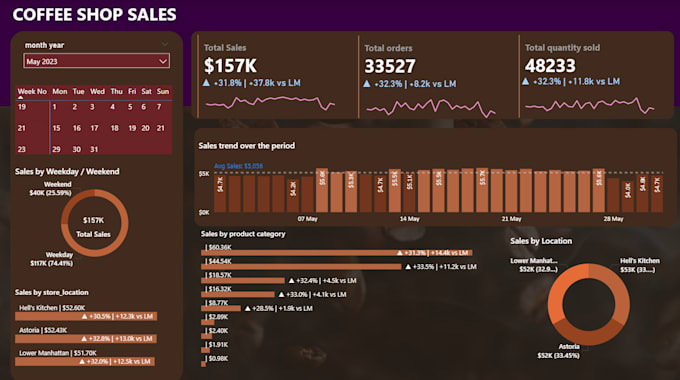Click the Wed column header in the calendar

pos(97,92)
